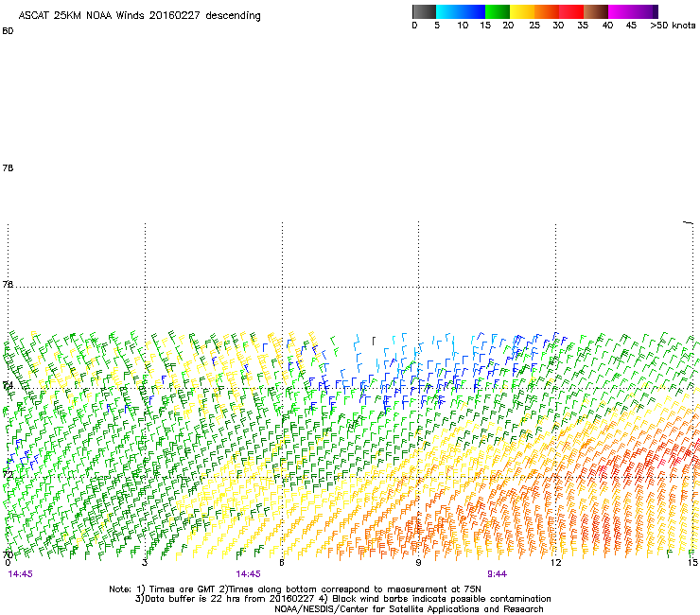Click the '3' longitude axis label
The width and height of the screenshot is (700, 615).
click(145, 563)
